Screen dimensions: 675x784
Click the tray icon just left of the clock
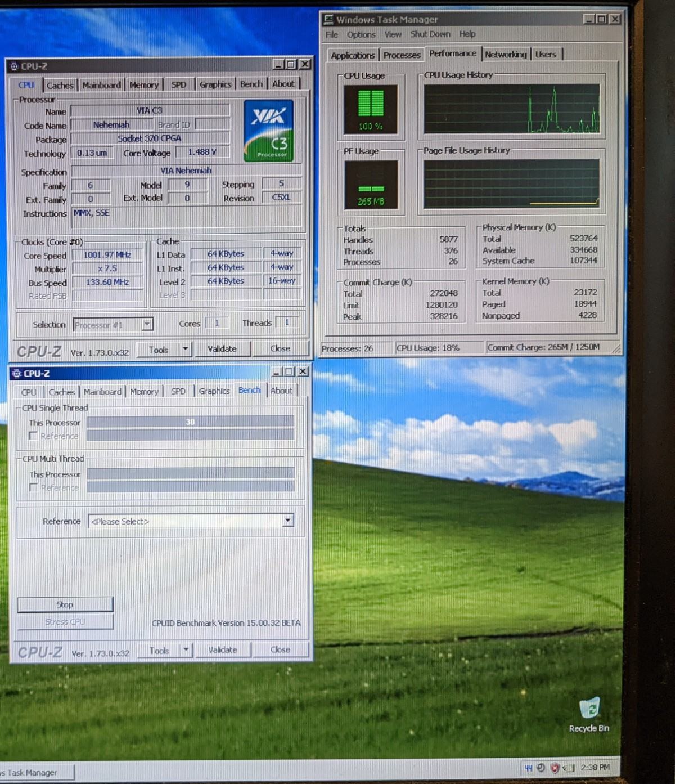pyautogui.click(x=569, y=768)
